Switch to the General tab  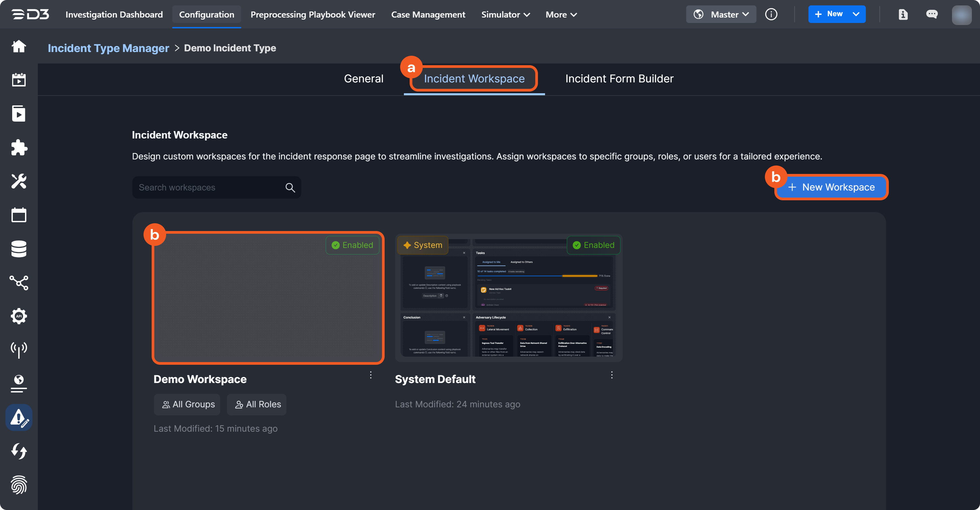pyautogui.click(x=363, y=79)
